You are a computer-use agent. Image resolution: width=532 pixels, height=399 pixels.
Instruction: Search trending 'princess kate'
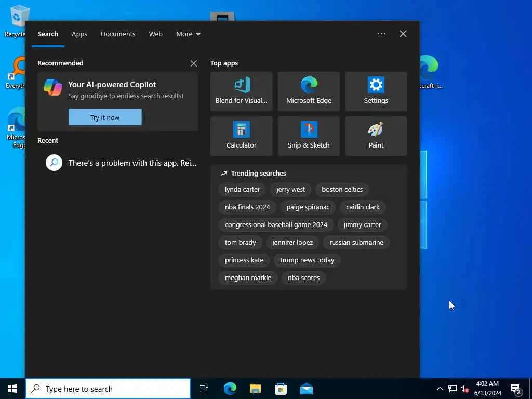(x=244, y=260)
